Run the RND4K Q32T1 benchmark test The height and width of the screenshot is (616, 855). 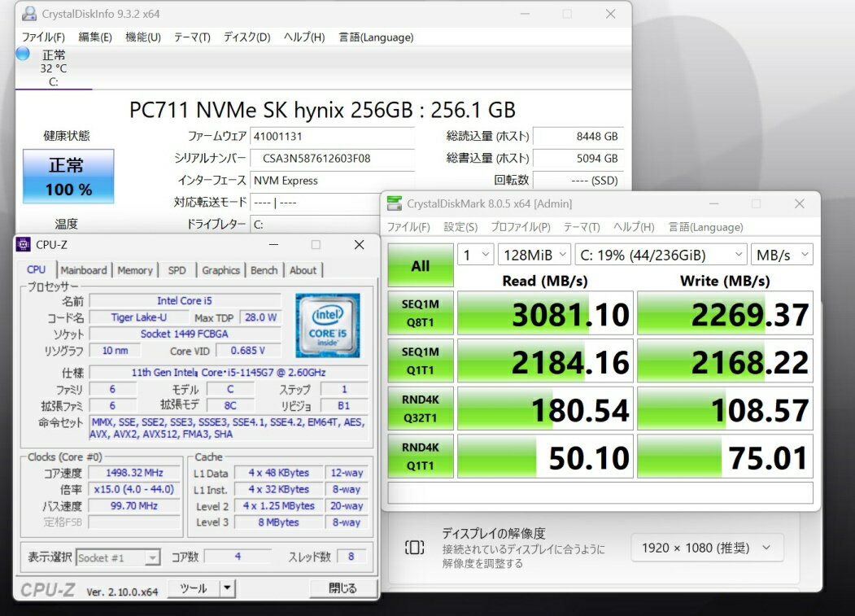tap(421, 408)
